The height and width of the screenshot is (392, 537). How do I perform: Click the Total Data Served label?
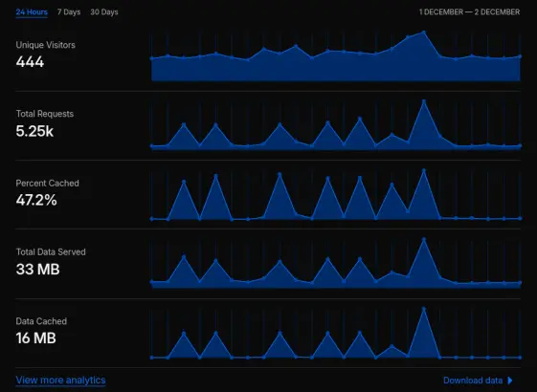point(51,252)
